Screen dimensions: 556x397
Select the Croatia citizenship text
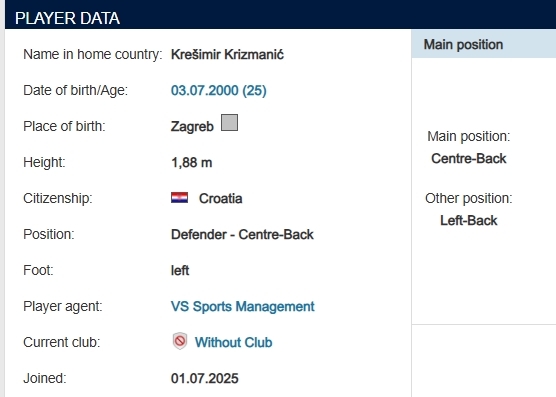[x=221, y=198]
